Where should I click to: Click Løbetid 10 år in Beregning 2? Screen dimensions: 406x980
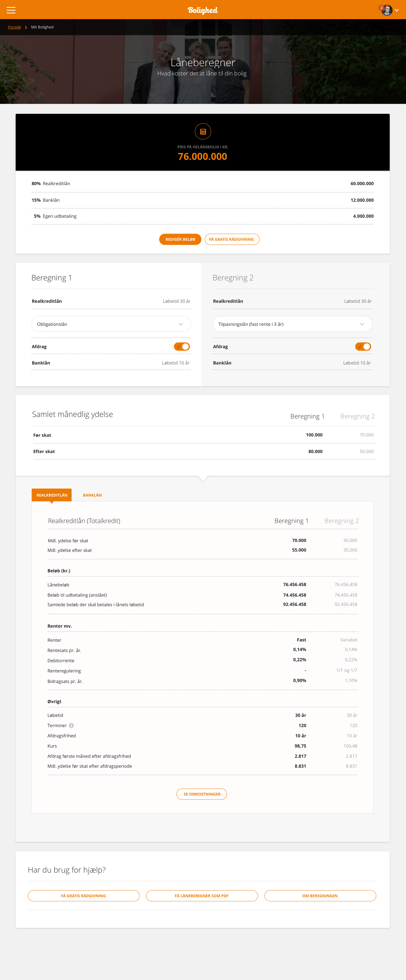[x=357, y=363]
